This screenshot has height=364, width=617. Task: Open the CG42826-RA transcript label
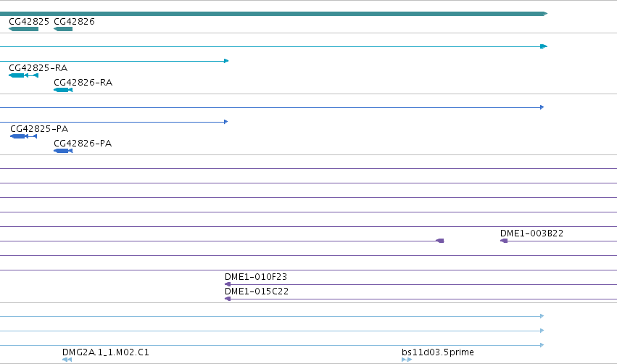click(83, 83)
